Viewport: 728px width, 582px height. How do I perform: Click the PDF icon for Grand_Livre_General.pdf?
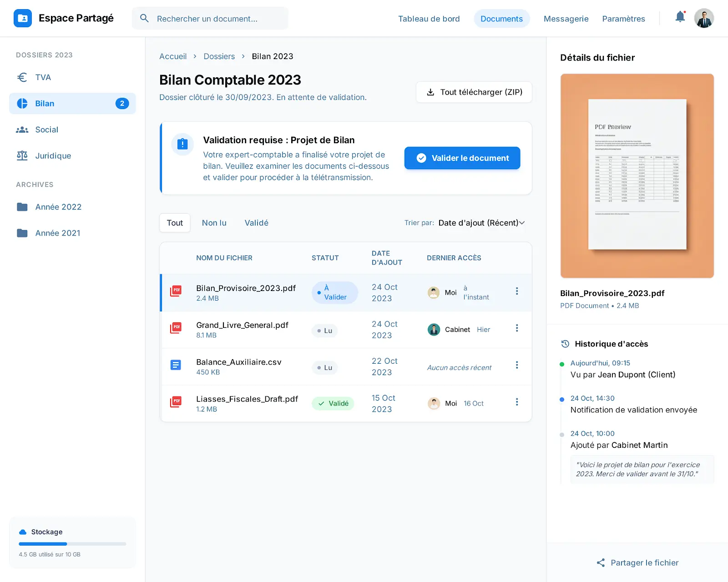(176, 328)
